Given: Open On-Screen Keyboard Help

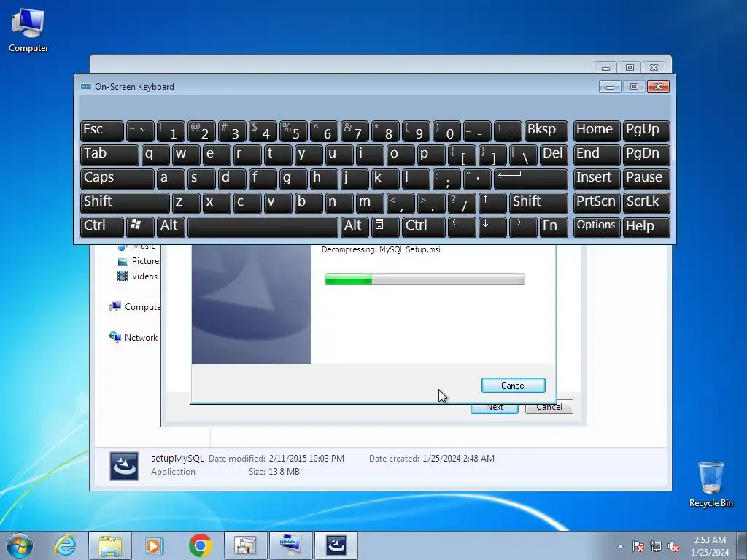Looking at the screenshot, I should tap(646, 227).
